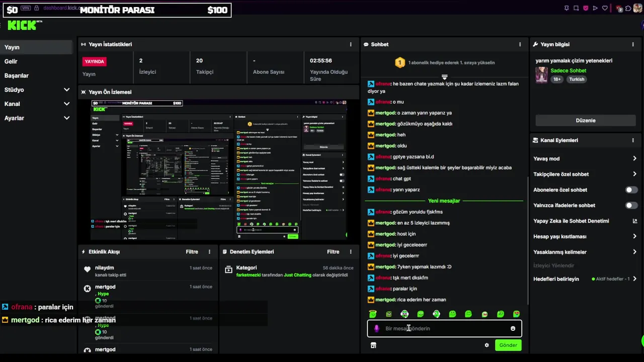The image size is (644, 362).
Task: Open Yayın bilgisi panel three-dot menu
Action: tap(633, 44)
